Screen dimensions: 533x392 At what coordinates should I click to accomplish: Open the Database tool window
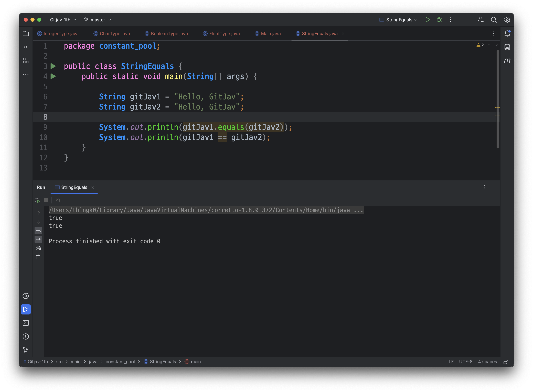pos(507,47)
